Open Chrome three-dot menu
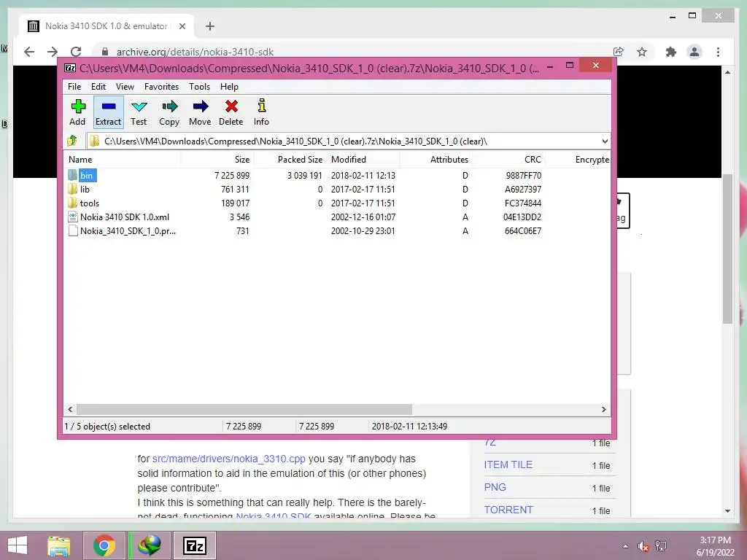This screenshot has width=747, height=560. 718,52
